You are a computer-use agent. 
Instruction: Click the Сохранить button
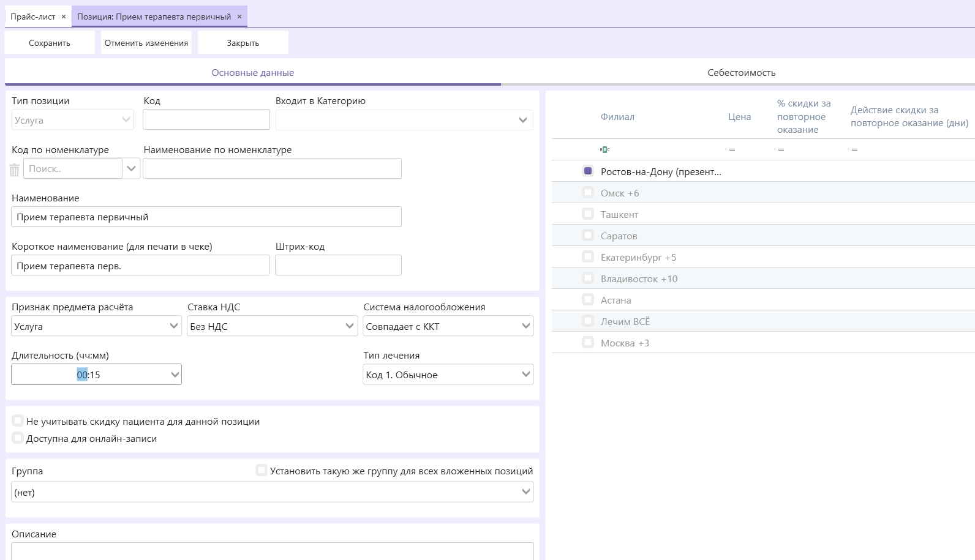point(50,43)
